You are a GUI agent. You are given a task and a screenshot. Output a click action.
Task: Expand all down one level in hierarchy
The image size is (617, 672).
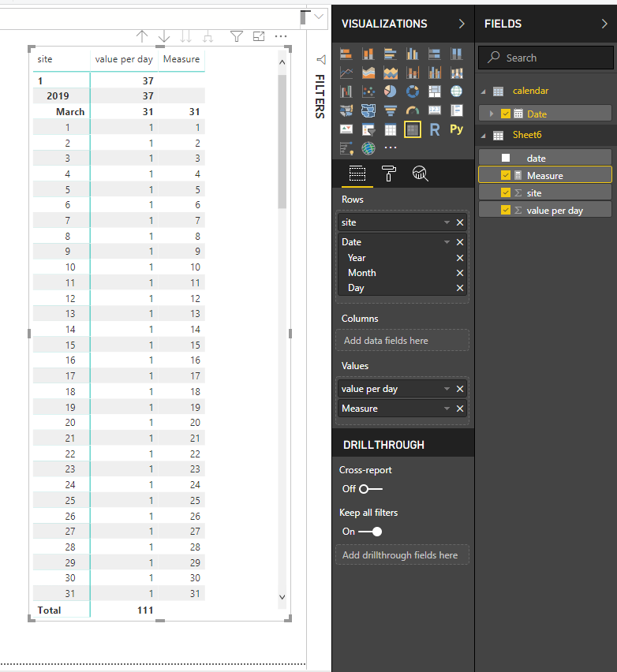(x=208, y=37)
